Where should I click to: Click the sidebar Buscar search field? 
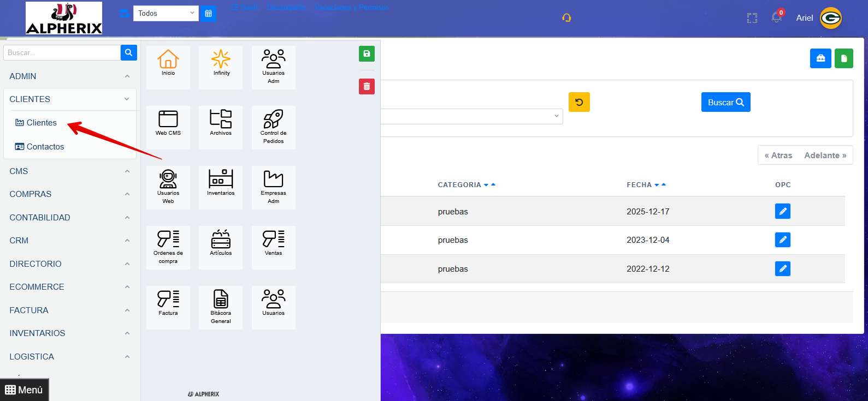62,53
